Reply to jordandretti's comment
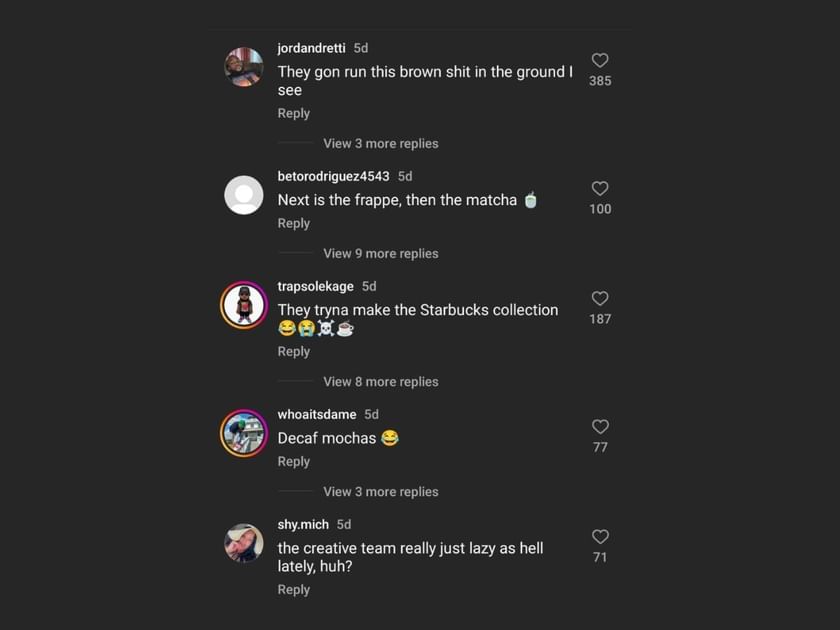The image size is (840, 630). click(x=293, y=113)
